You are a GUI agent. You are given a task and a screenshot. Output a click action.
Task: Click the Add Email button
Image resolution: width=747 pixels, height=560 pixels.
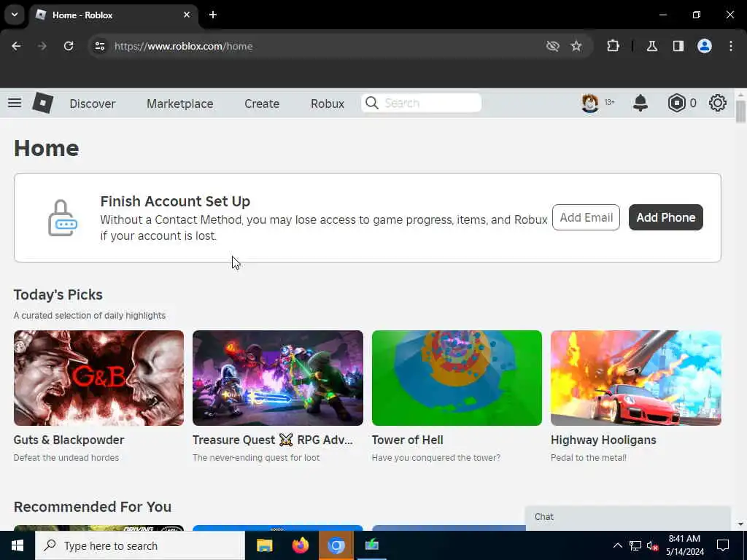(586, 217)
